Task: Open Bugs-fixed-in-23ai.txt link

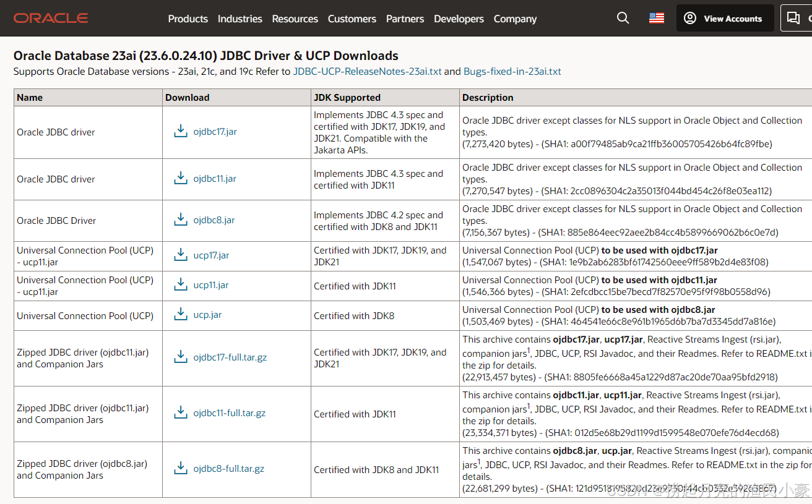Action: (x=512, y=71)
